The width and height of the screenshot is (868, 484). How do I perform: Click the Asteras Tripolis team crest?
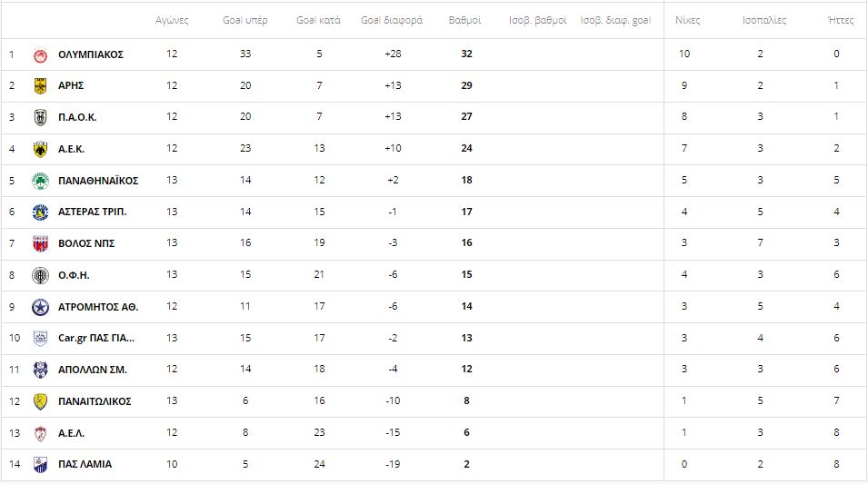click(40, 212)
